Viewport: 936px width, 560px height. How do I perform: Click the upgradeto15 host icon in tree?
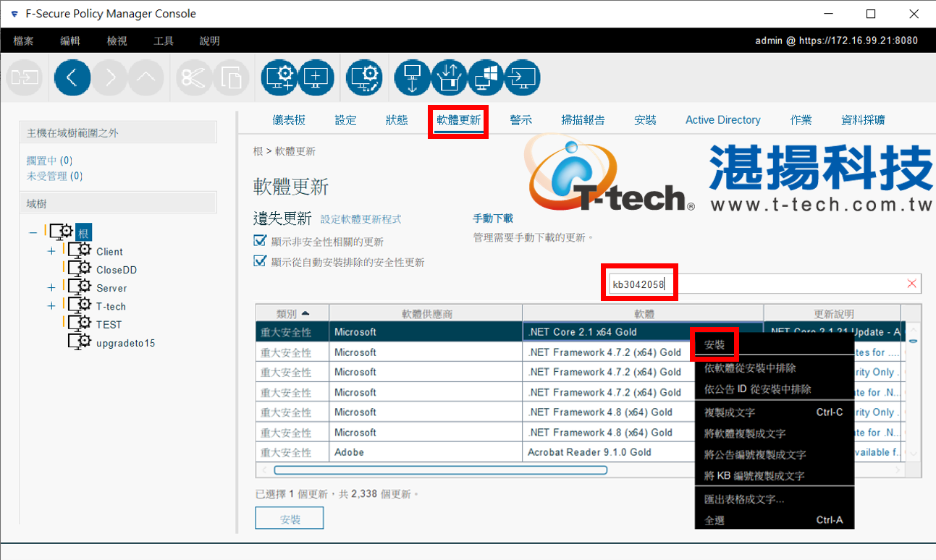(x=79, y=342)
